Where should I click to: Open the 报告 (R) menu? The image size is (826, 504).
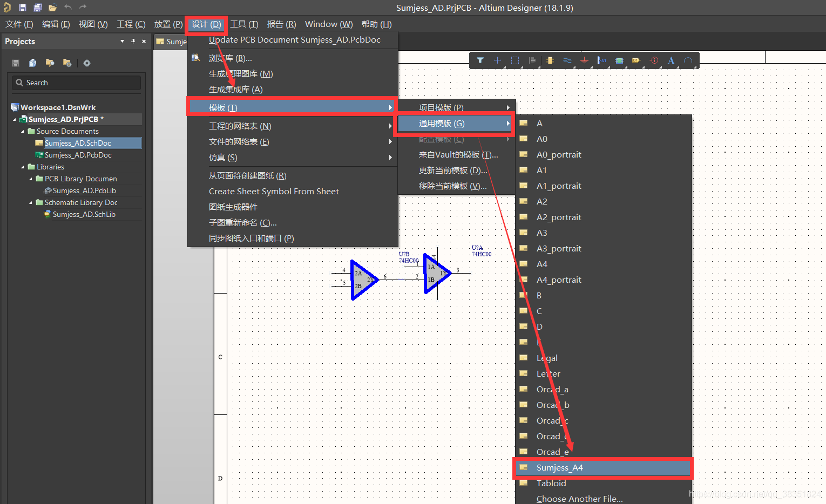point(282,24)
